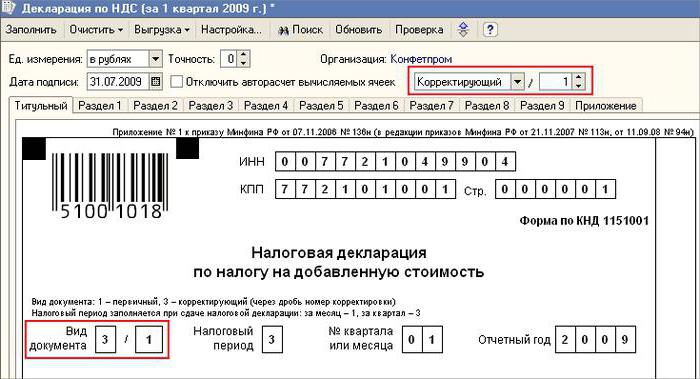Click the 'КПП' label
This screenshot has width=700, height=379.
pos(252,189)
